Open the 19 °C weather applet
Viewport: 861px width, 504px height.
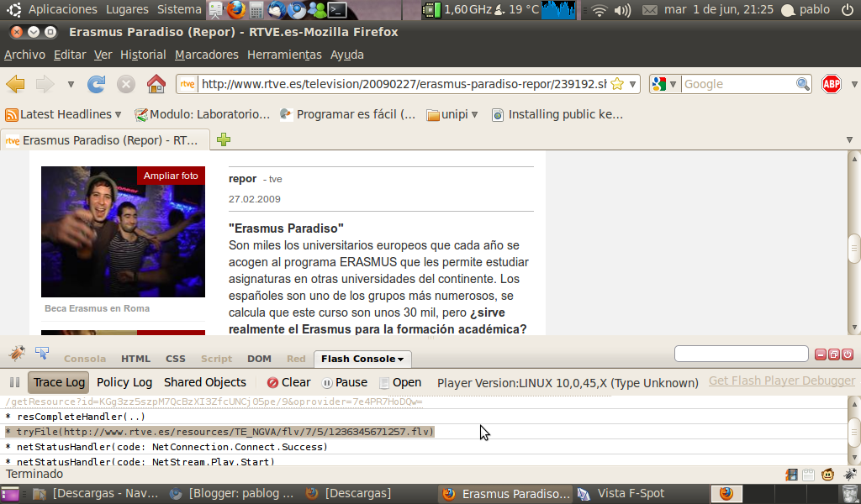(517, 9)
